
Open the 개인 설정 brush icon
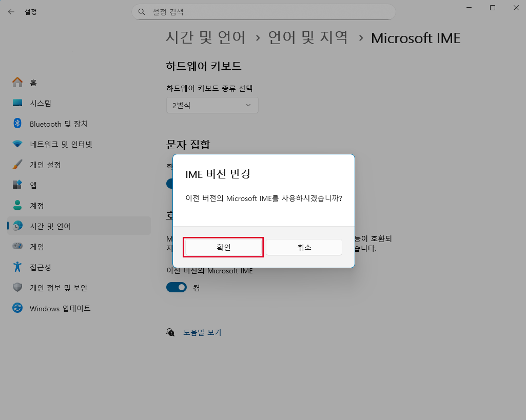click(17, 165)
